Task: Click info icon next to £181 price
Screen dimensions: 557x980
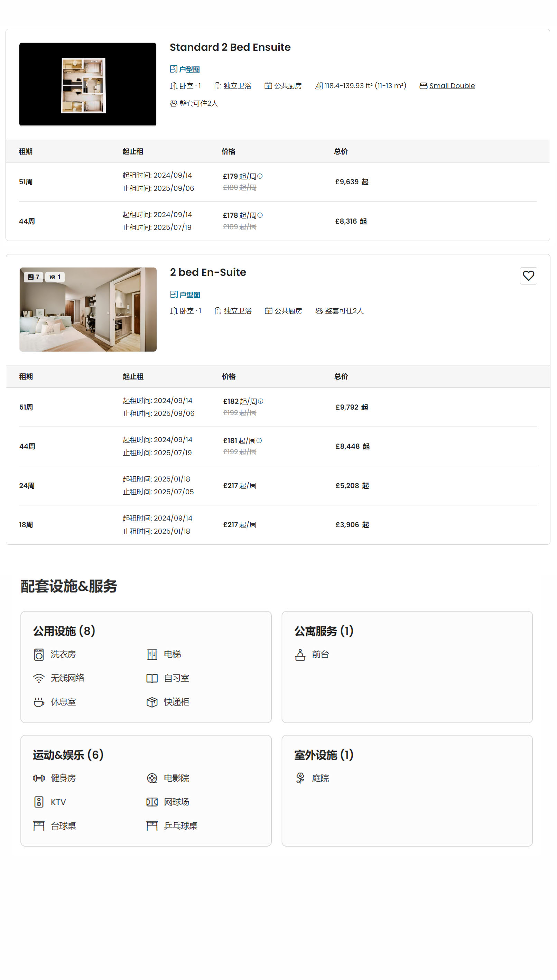Action: pyautogui.click(x=259, y=440)
